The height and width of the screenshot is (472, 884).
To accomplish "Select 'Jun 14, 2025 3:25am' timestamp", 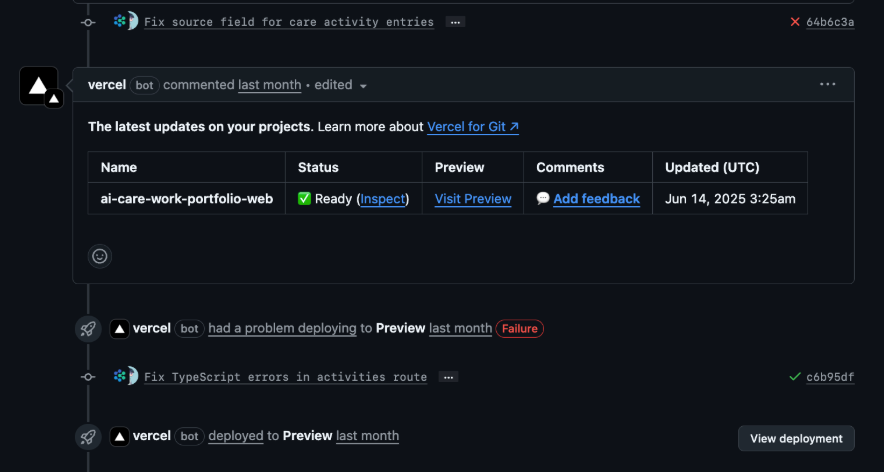I will (x=730, y=198).
